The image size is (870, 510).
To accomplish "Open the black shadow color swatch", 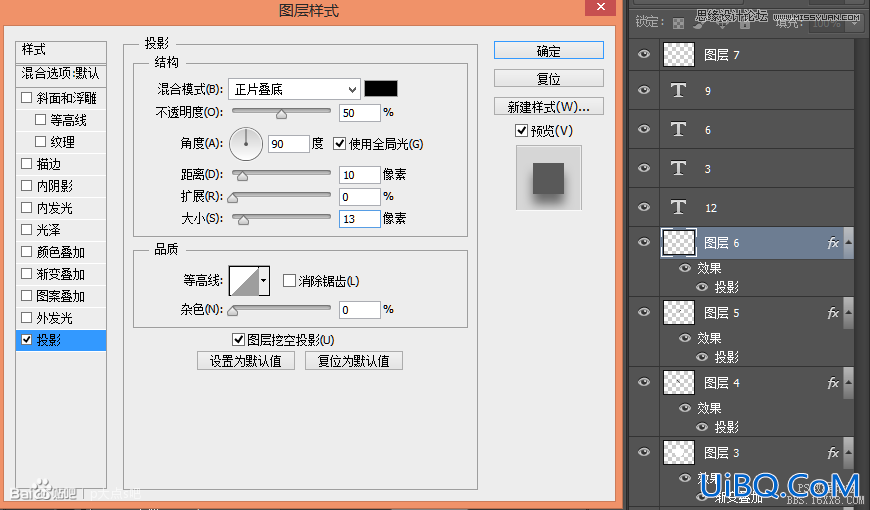I will pyautogui.click(x=381, y=89).
